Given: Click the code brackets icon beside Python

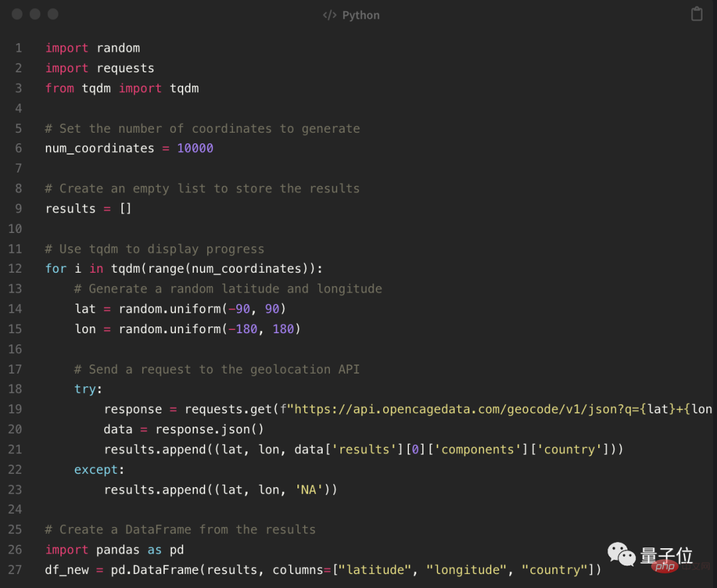Looking at the screenshot, I should (329, 15).
